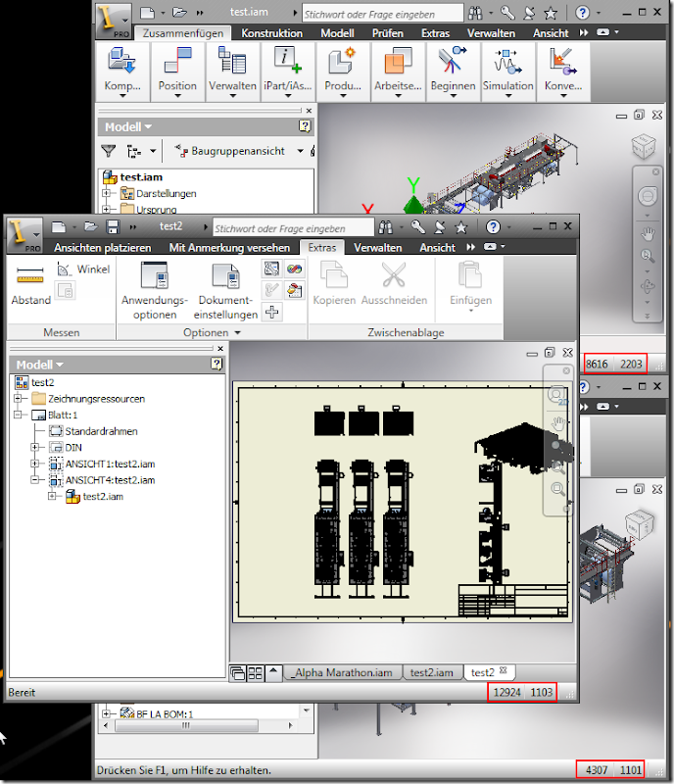Open the Prüfen tab in test.iam window
This screenshot has width=674, height=784.
tap(388, 33)
